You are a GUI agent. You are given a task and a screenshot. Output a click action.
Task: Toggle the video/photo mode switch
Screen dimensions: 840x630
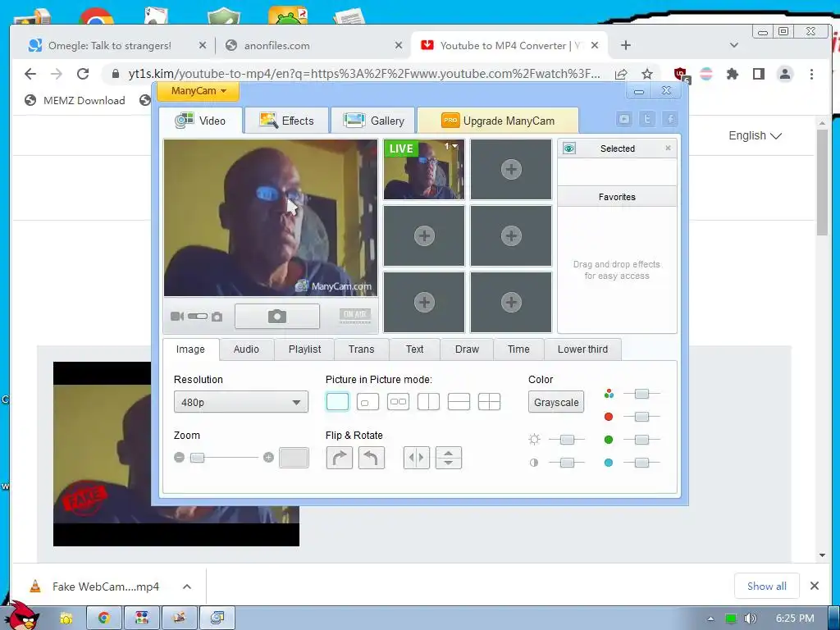198,317
